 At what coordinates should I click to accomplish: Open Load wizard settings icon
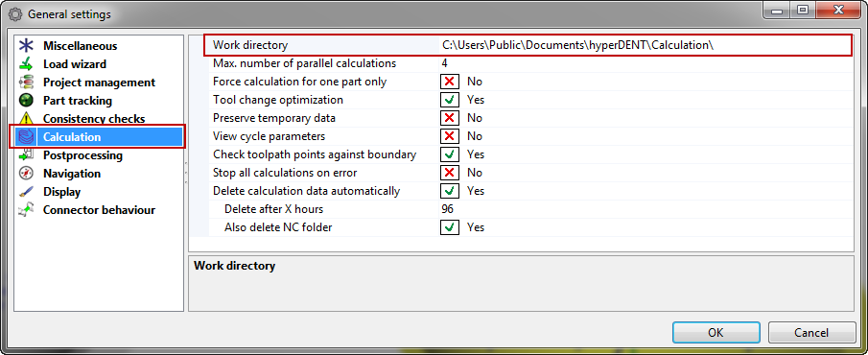[x=26, y=64]
